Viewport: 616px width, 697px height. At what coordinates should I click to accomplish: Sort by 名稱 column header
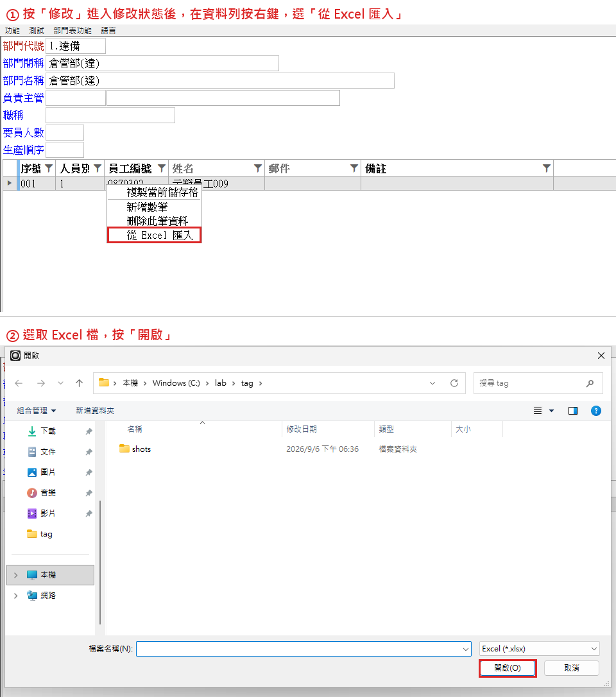point(135,429)
